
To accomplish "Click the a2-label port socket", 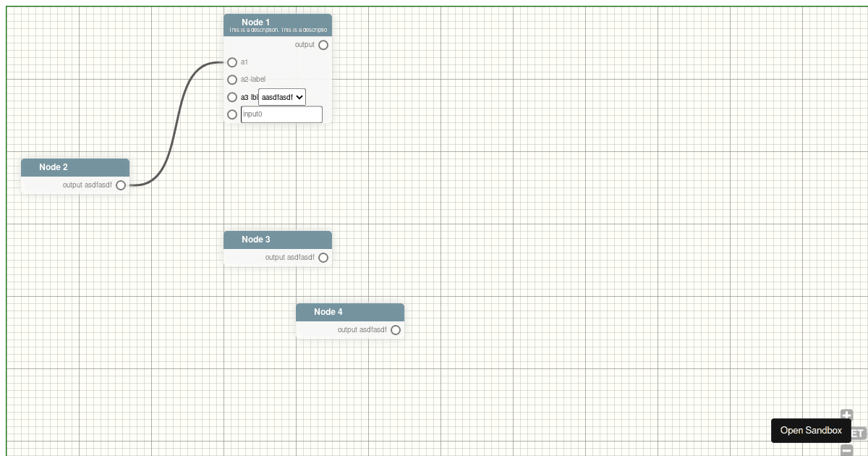I will (232, 80).
